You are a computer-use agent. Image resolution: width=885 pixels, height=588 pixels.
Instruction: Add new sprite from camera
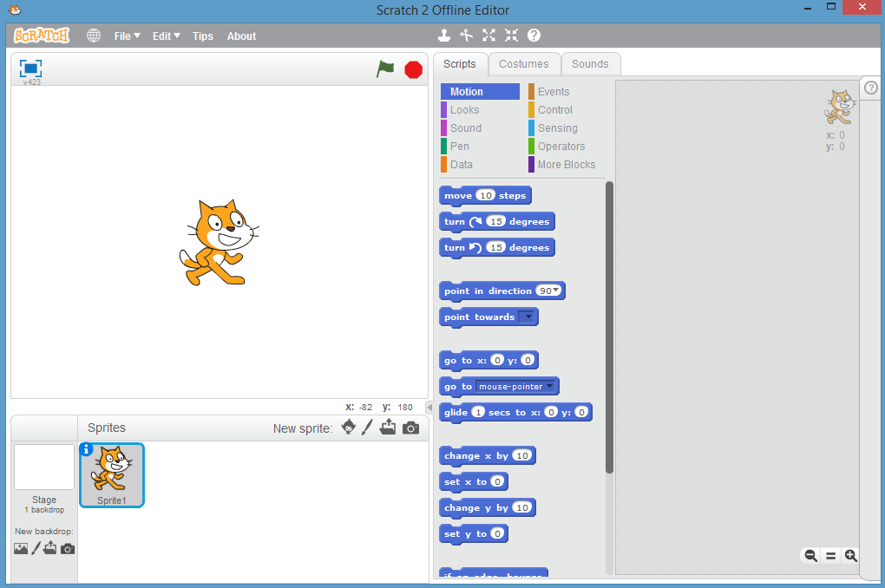[x=410, y=428]
